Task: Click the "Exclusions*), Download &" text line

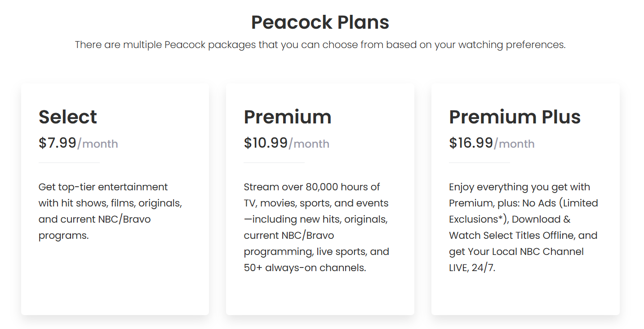Action: (x=510, y=219)
